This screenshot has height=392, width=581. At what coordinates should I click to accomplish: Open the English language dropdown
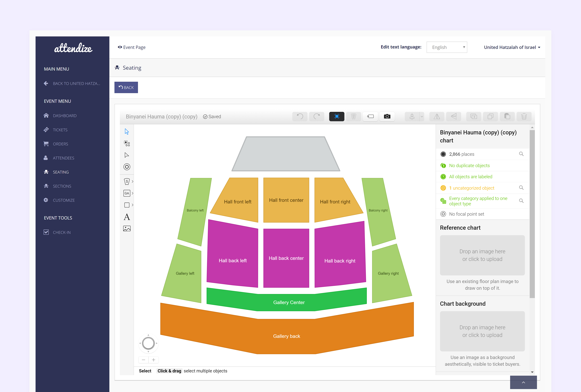coord(446,47)
